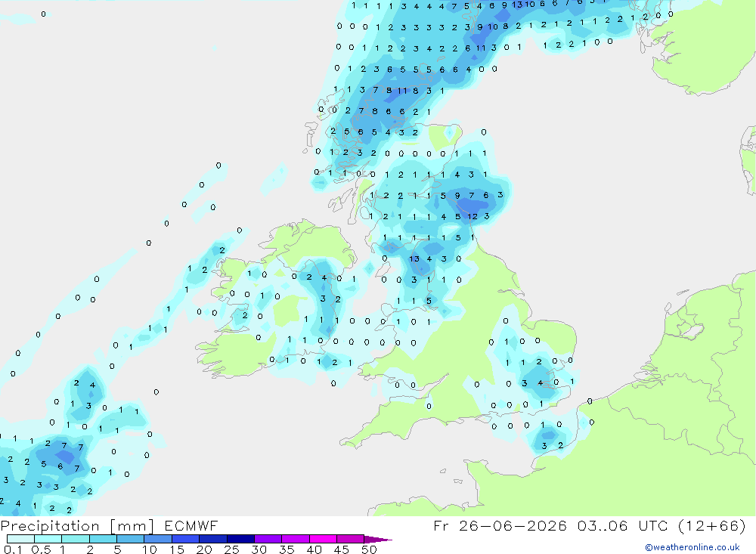Click the over-50 arrow tip of legend
The width and height of the screenshot is (756, 554).
click(377, 539)
